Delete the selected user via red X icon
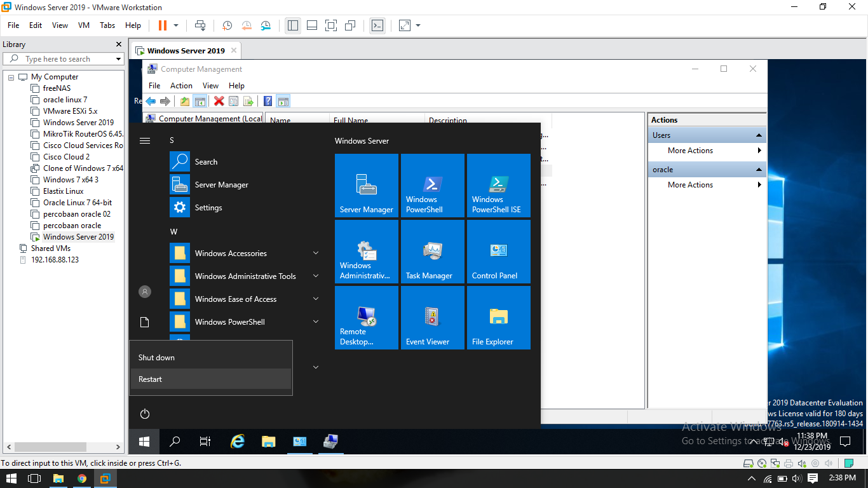 (x=218, y=101)
